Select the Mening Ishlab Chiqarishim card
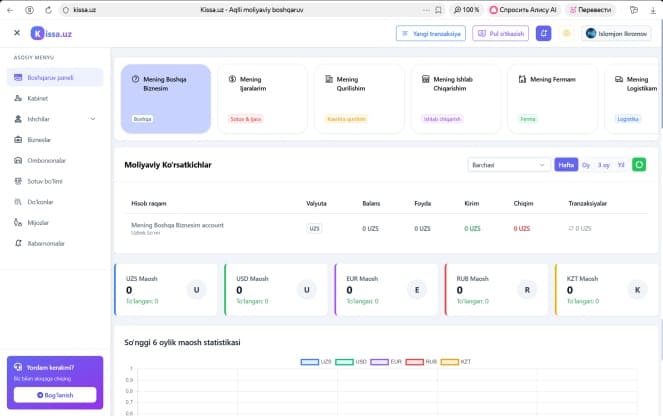The image size is (663, 416). [x=456, y=99]
